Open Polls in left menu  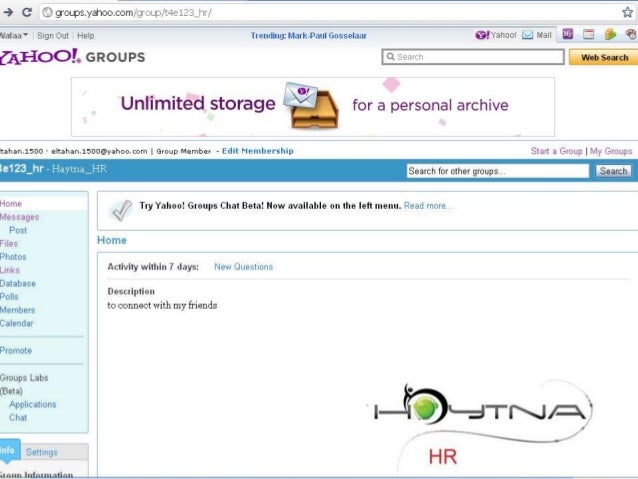9,297
